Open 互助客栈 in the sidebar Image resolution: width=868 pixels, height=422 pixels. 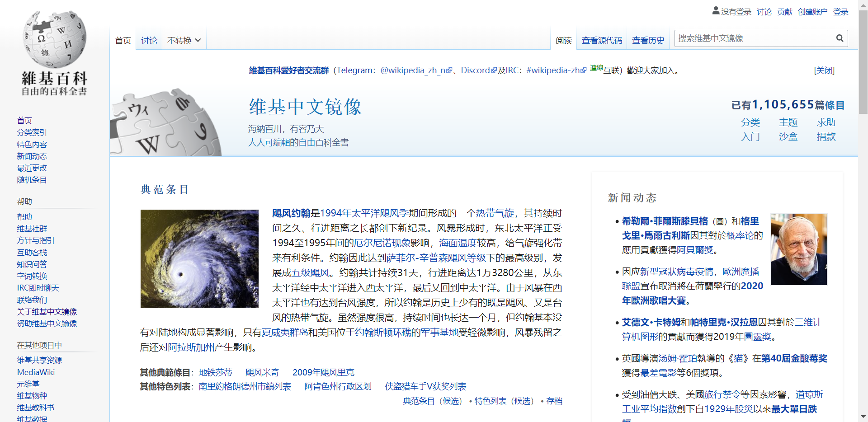click(x=32, y=253)
